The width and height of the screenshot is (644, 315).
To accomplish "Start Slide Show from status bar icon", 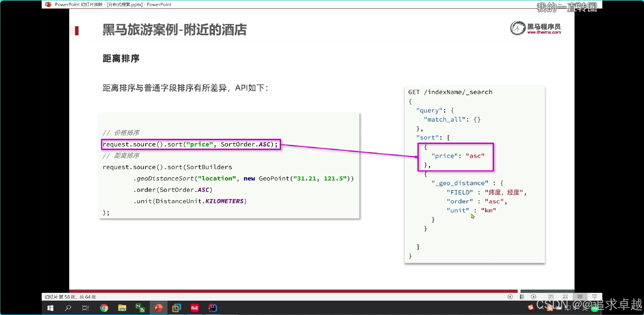I will coord(594,297).
